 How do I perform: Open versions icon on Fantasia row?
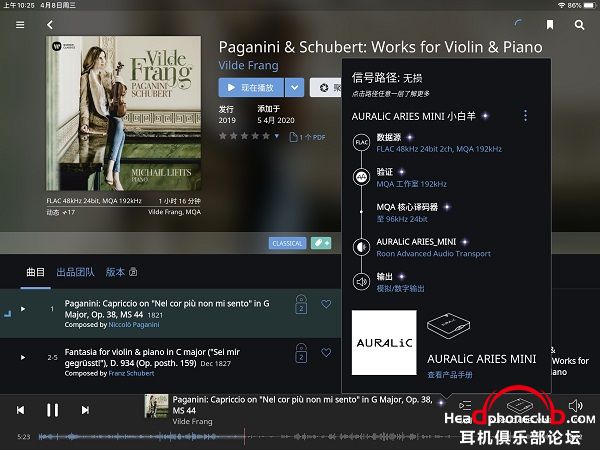(x=301, y=353)
